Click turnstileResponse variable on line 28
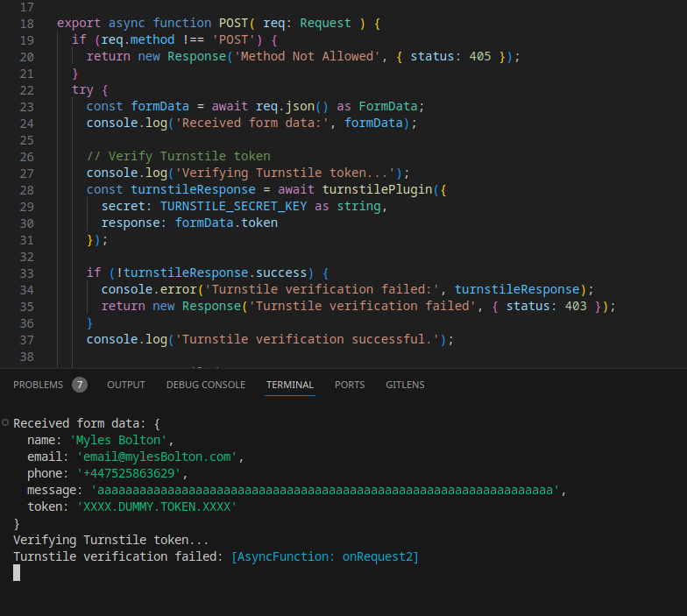 [193, 189]
